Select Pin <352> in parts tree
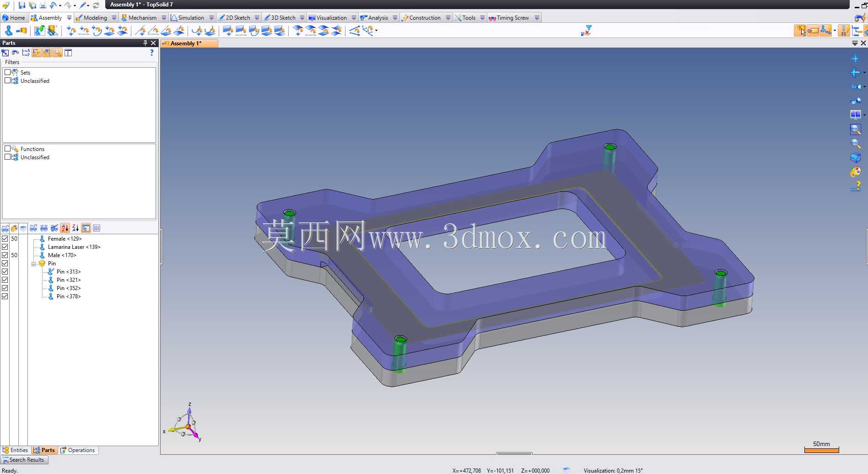 [69, 288]
